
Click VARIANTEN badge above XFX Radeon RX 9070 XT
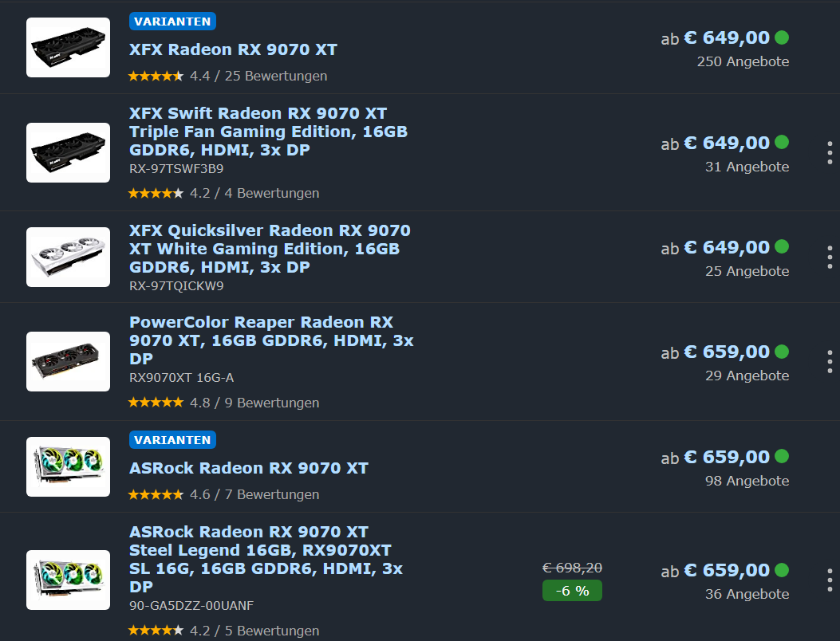[172, 22]
